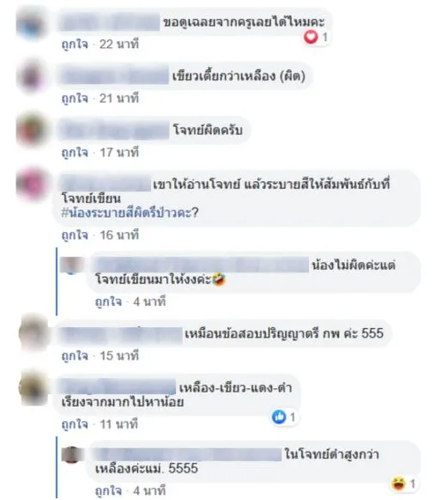Open the pink avatar of the hashtag commenter
This screenshot has width=448, height=500.
(31, 185)
